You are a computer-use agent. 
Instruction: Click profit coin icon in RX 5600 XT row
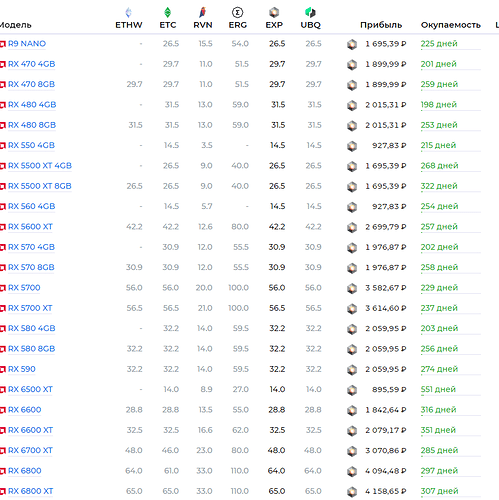pyautogui.click(x=352, y=227)
